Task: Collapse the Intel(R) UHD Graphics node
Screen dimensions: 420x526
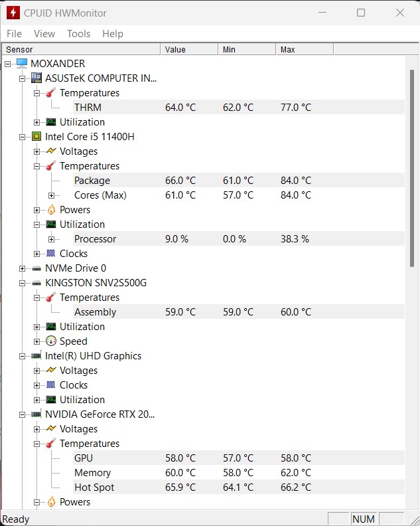Action: pyautogui.click(x=22, y=356)
